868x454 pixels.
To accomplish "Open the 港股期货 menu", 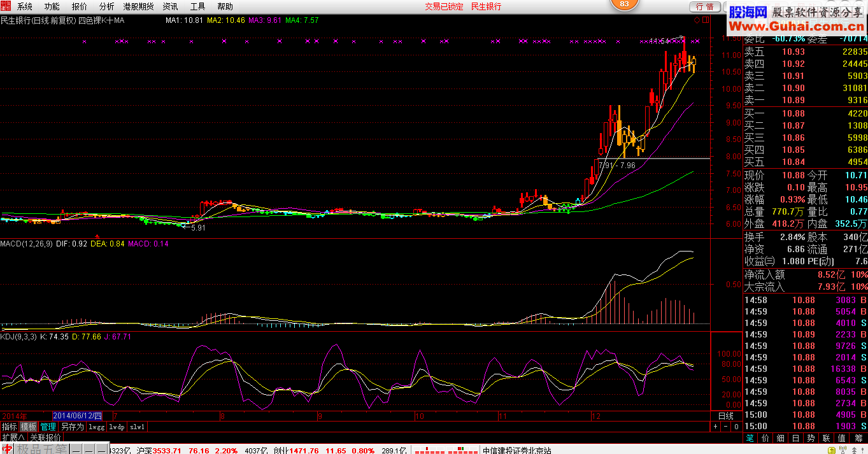I will [138, 6].
